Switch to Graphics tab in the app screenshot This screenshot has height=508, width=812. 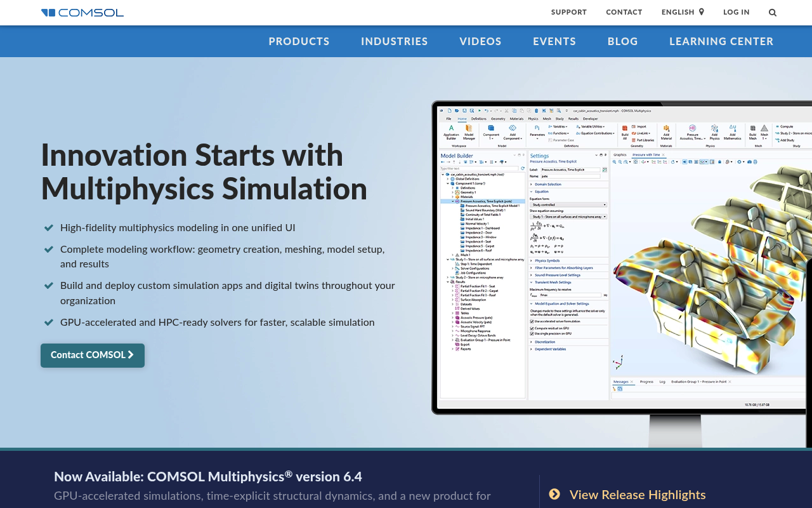[620, 155]
